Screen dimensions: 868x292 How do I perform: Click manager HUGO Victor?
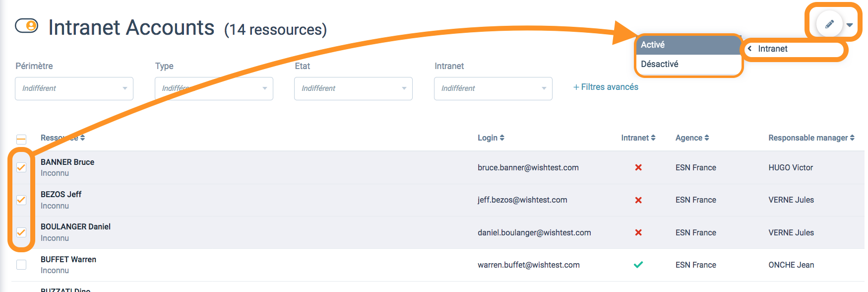click(791, 167)
